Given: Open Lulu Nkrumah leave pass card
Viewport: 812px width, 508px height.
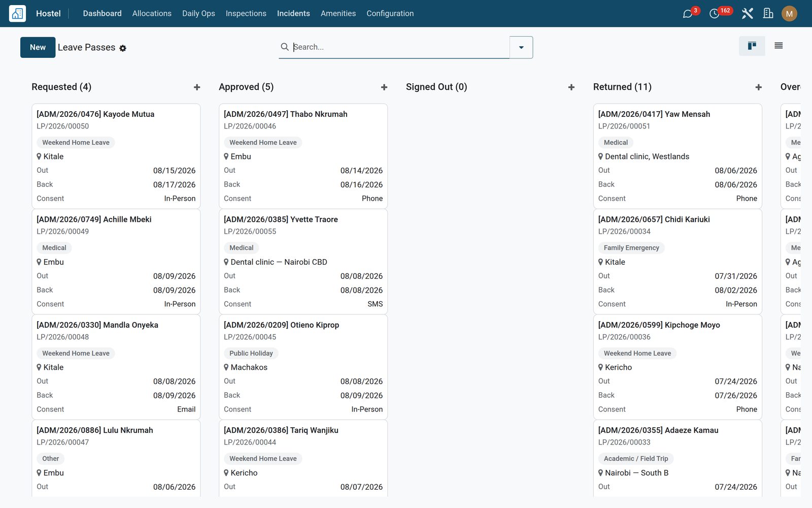Looking at the screenshot, I should tap(116, 458).
